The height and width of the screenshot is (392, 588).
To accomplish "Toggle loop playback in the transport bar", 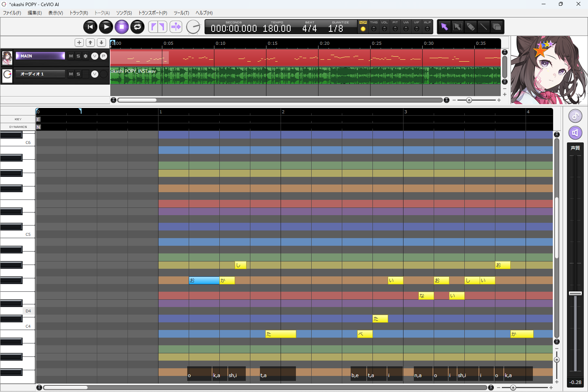I will click(x=137, y=27).
